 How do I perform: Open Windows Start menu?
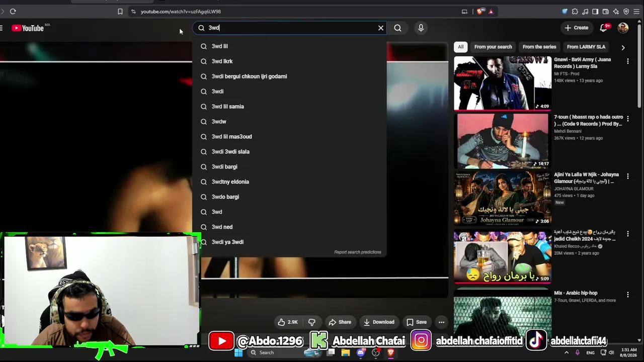tap(238, 353)
